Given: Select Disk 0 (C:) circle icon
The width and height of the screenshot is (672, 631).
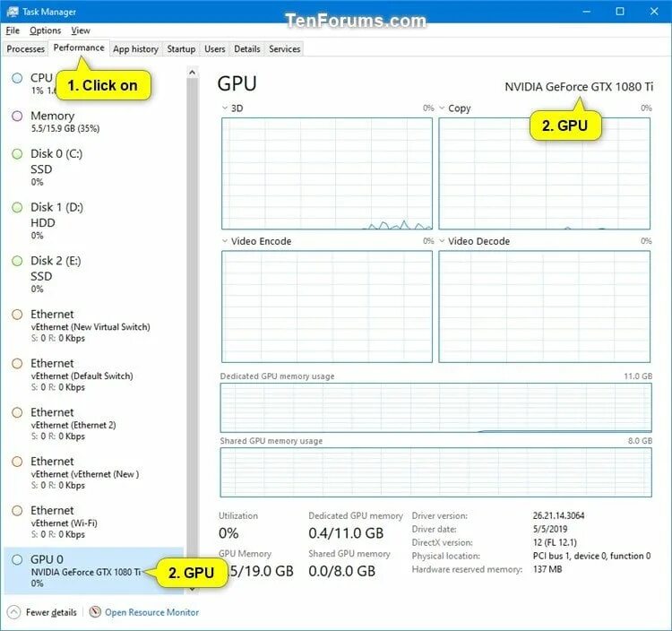Looking at the screenshot, I should click(x=17, y=154).
